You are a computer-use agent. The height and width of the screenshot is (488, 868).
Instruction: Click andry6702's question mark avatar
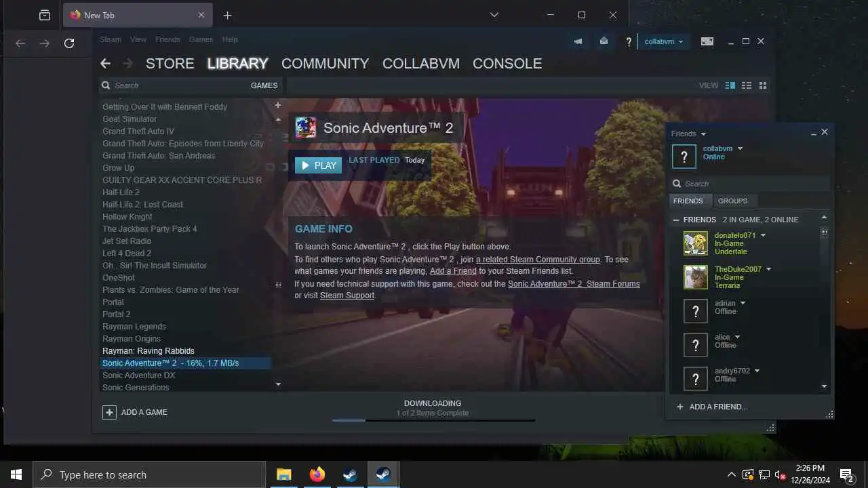click(695, 379)
